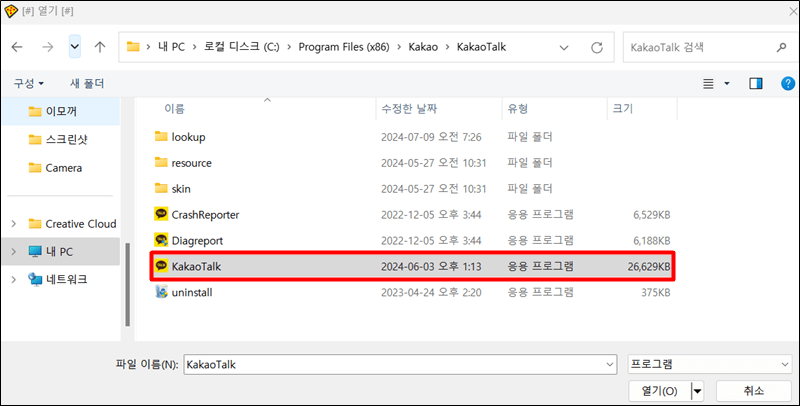Viewport: 800px width, 406px height.
Task: Select the '이모꺼' folder in sidebar
Action: click(x=61, y=111)
